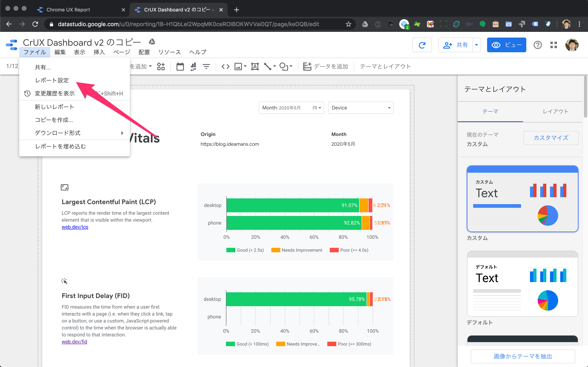Open the Google apps grid icon
This screenshot has width=588, height=367.
coord(553,45)
